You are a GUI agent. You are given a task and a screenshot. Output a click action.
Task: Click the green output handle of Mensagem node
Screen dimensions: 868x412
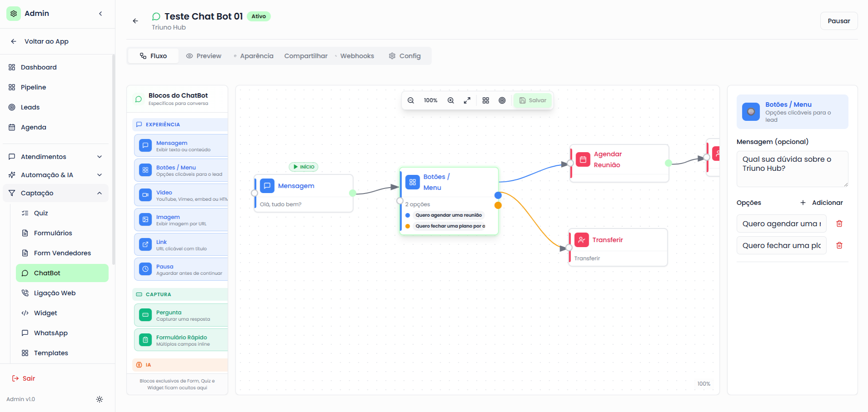[x=352, y=193]
